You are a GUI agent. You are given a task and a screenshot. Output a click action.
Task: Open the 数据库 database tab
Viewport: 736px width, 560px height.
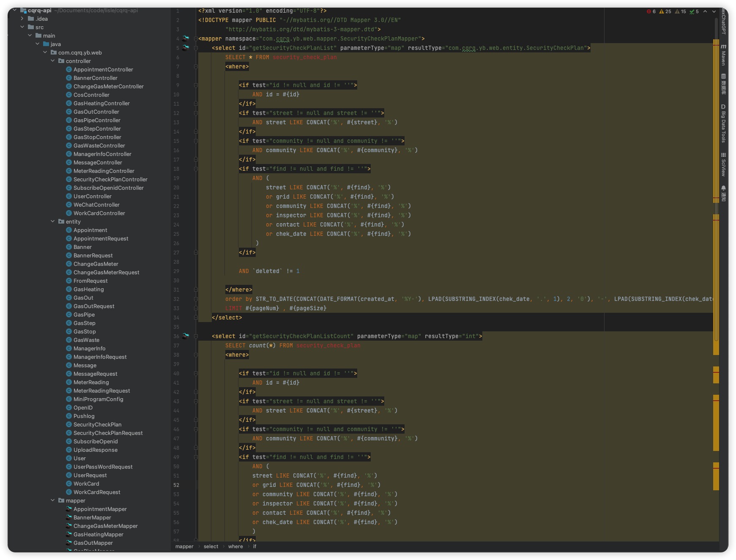723,84
